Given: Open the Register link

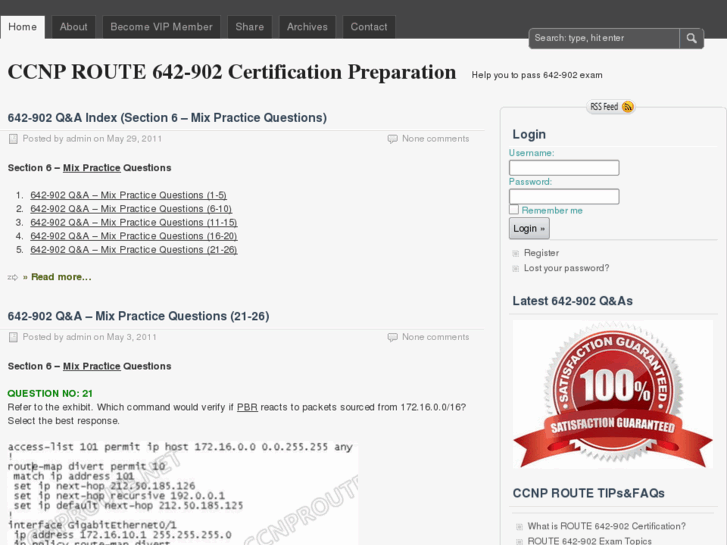Looking at the screenshot, I should pos(541,253).
